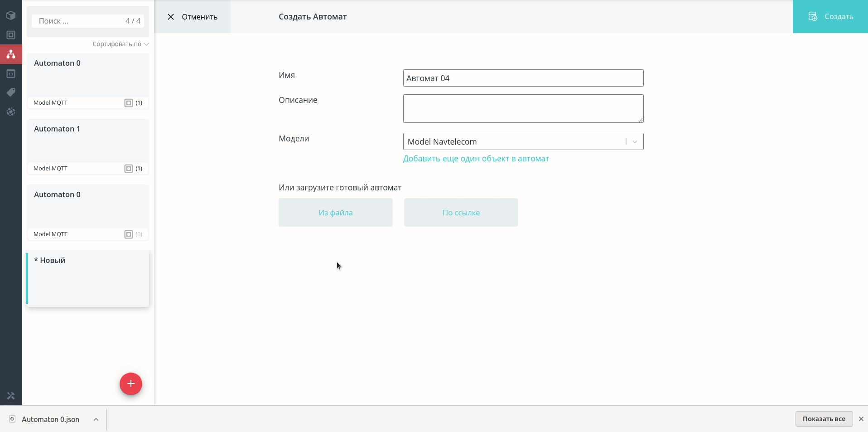Open the code window icon in the sidebar
The height and width of the screenshot is (432, 868).
11,73
